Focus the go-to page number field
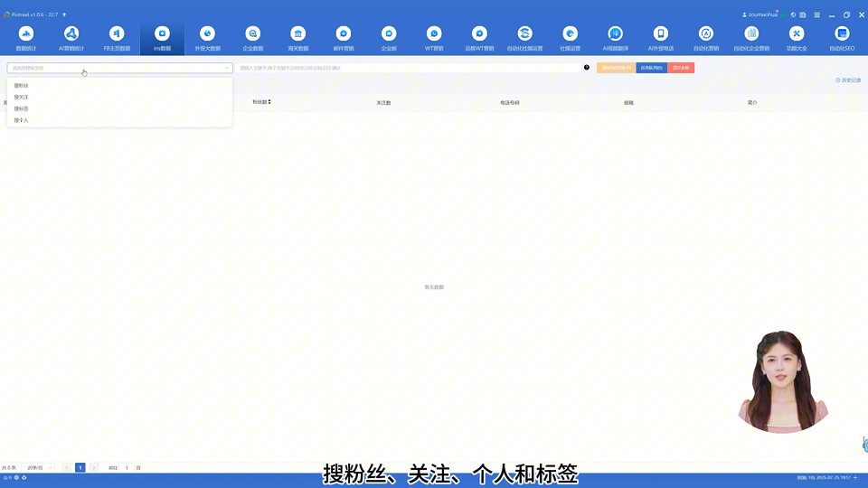The height and width of the screenshot is (488, 868). [x=127, y=467]
